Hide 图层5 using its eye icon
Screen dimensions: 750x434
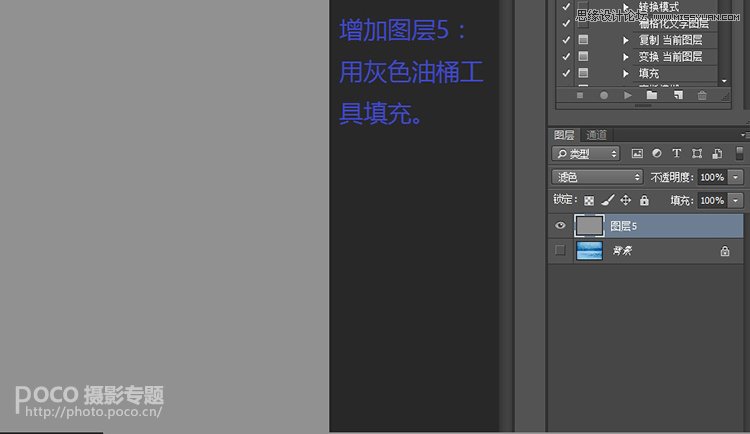pyautogui.click(x=560, y=225)
